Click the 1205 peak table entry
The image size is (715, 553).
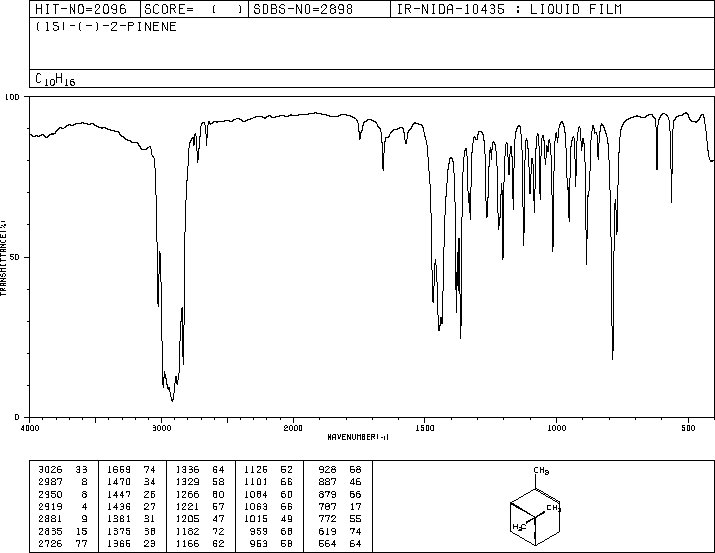(200, 519)
